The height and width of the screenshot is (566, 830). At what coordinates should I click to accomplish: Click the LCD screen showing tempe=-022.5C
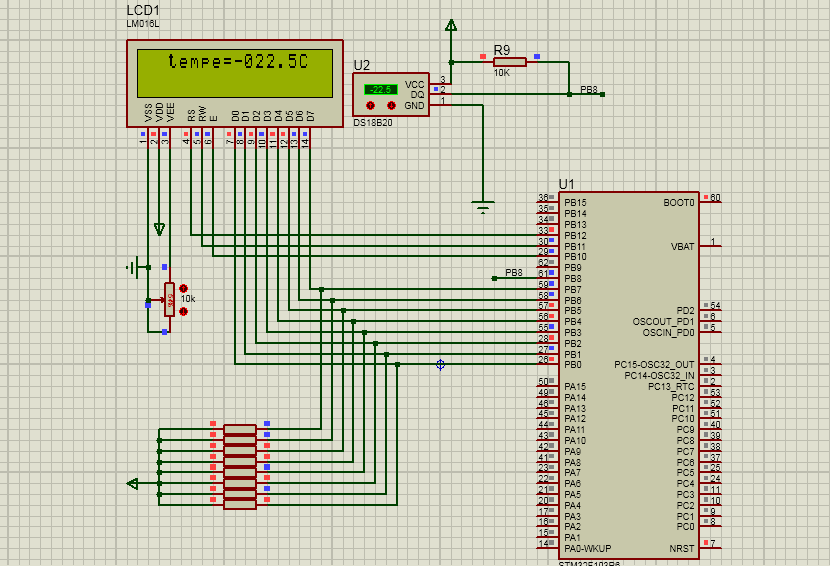pos(235,73)
